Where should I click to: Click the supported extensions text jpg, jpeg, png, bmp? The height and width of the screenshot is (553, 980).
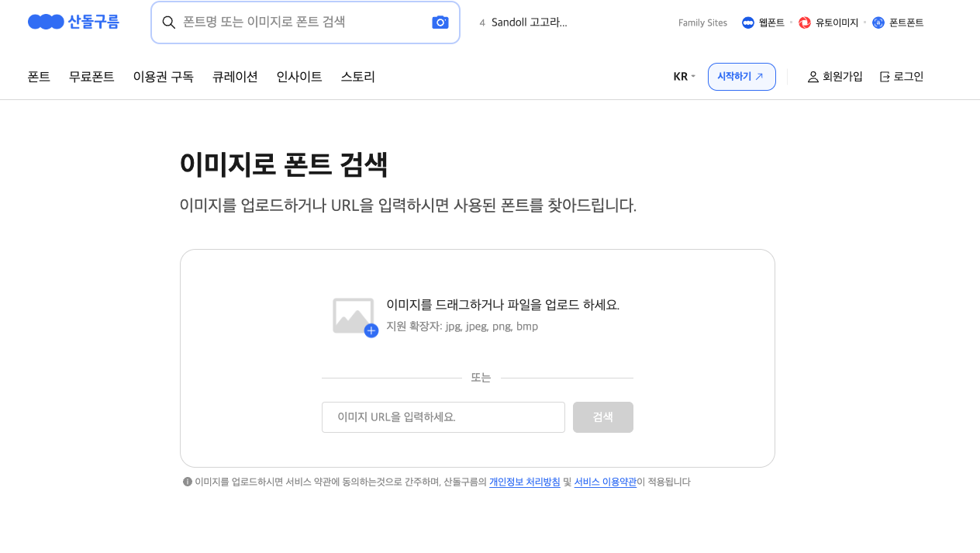click(462, 327)
